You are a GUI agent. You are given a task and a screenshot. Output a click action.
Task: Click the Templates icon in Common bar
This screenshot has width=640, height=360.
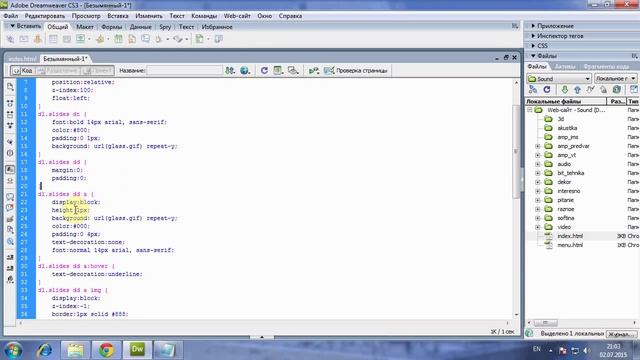pos(200,39)
